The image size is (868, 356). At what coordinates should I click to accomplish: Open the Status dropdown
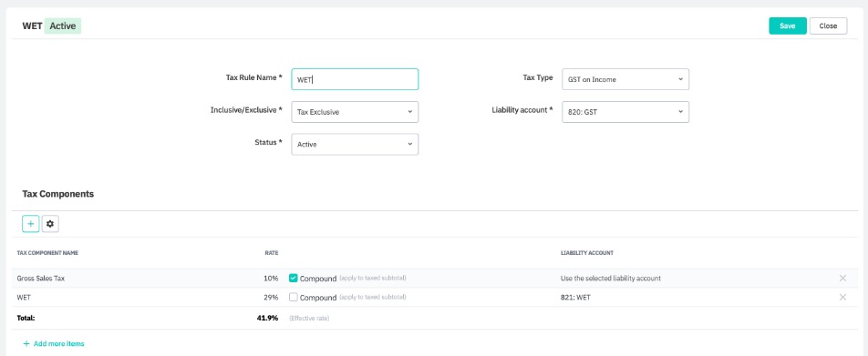[x=355, y=144]
